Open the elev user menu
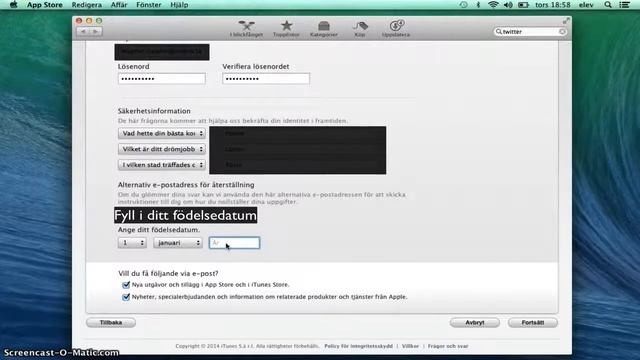The width and height of the screenshot is (640, 360). click(586, 5)
